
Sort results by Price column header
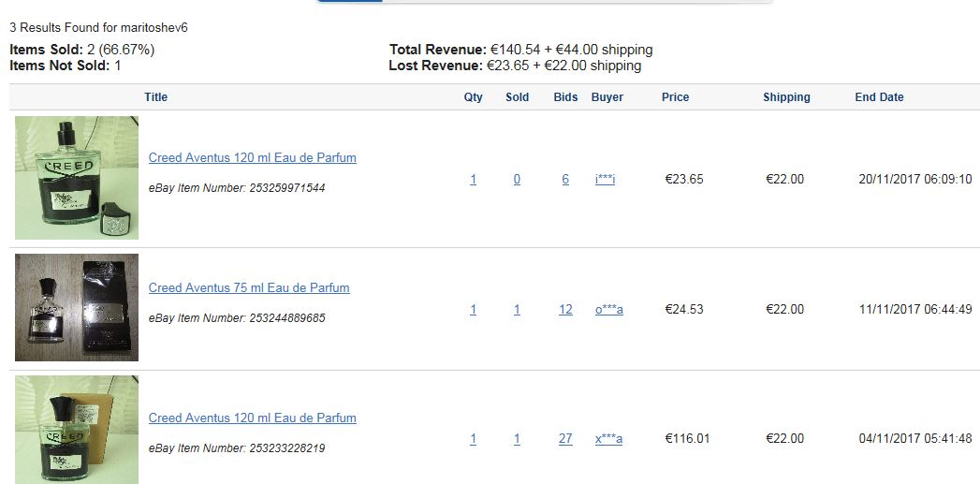675,97
